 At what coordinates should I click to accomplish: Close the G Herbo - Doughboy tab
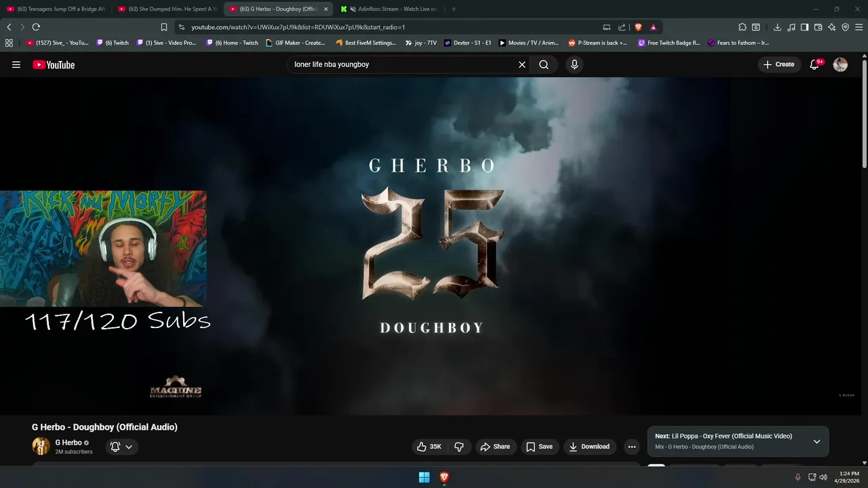(325, 9)
